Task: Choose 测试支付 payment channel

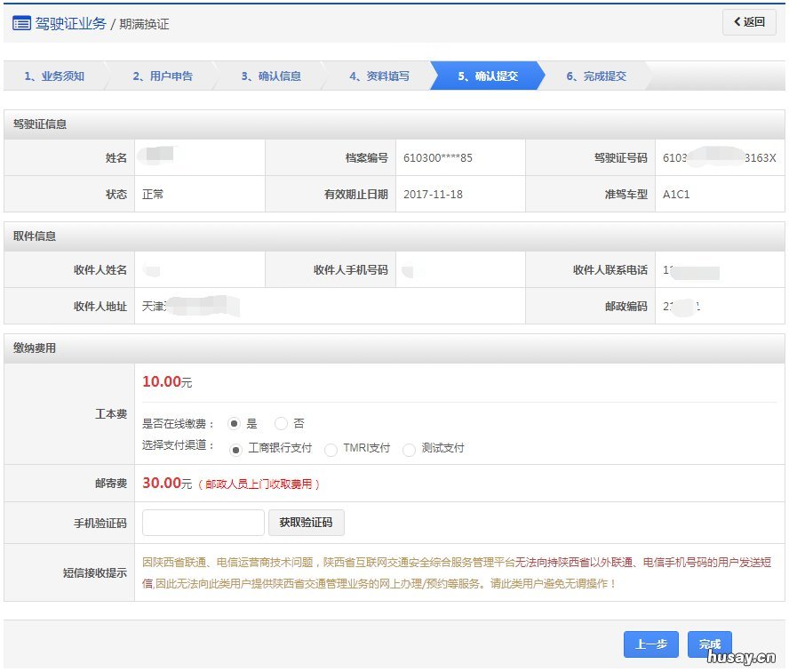Action: point(409,449)
